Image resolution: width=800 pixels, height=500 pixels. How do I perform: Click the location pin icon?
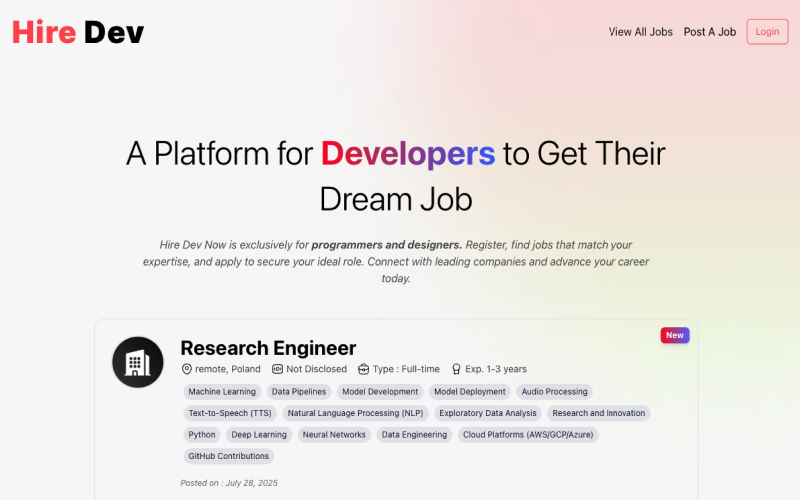click(x=186, y=369)
